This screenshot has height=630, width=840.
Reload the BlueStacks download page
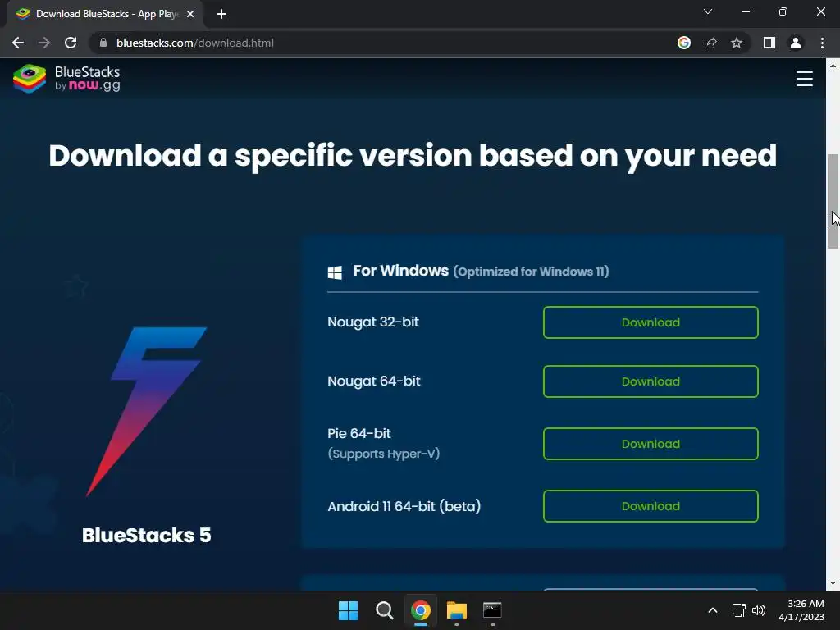pyautogui.click(x=71, y=43)
